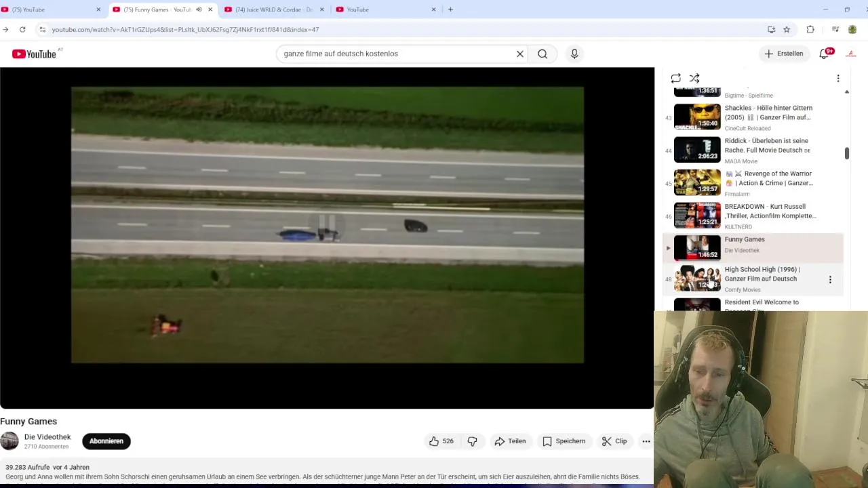Image resolution: width=868 pixels, height=488 pixels.
Task: Toggle playlist loop
Action: coord(675,79)
